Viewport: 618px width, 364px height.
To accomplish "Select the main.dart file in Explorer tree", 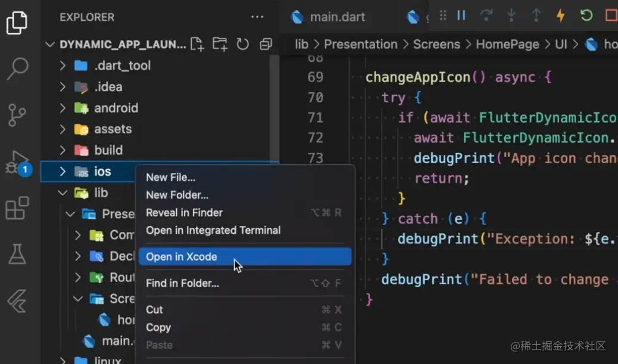I will (x=107, y=341).
